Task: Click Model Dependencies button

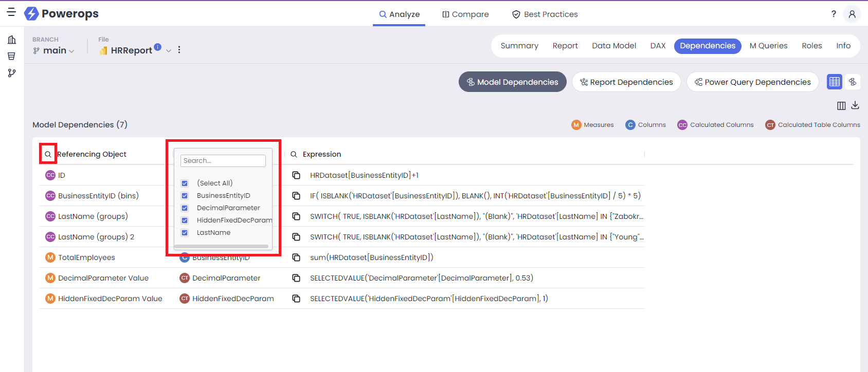Action: [512, 82]
